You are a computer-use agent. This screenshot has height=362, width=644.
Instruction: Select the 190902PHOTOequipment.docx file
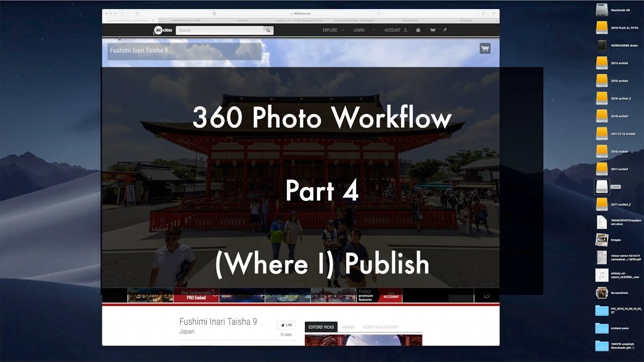click(602, 222)
